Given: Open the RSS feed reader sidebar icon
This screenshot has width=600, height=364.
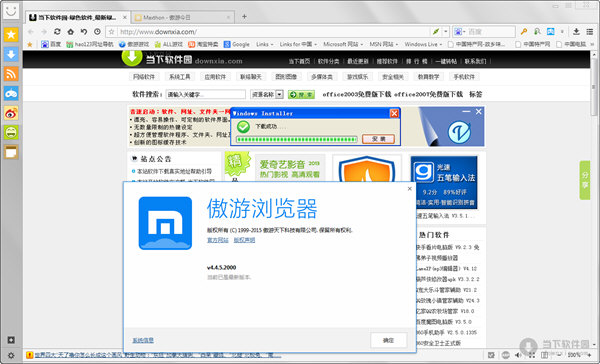Looking at the screenshot, I should (x=11, y=74).
